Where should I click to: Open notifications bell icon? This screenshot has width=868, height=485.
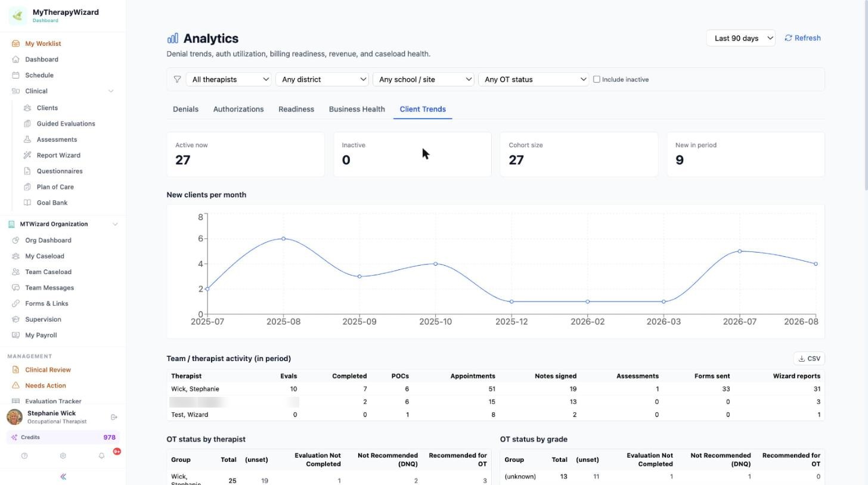coord(101,456)
